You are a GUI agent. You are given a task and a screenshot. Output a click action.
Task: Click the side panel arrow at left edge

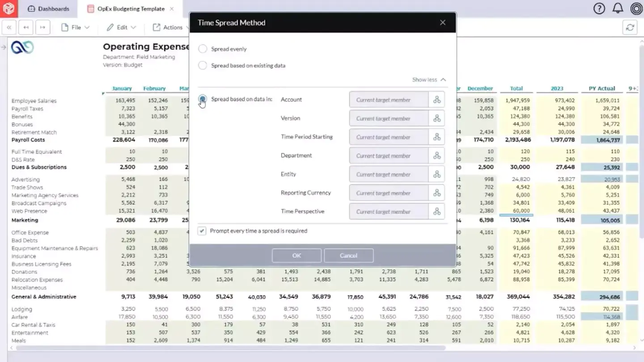3,47
